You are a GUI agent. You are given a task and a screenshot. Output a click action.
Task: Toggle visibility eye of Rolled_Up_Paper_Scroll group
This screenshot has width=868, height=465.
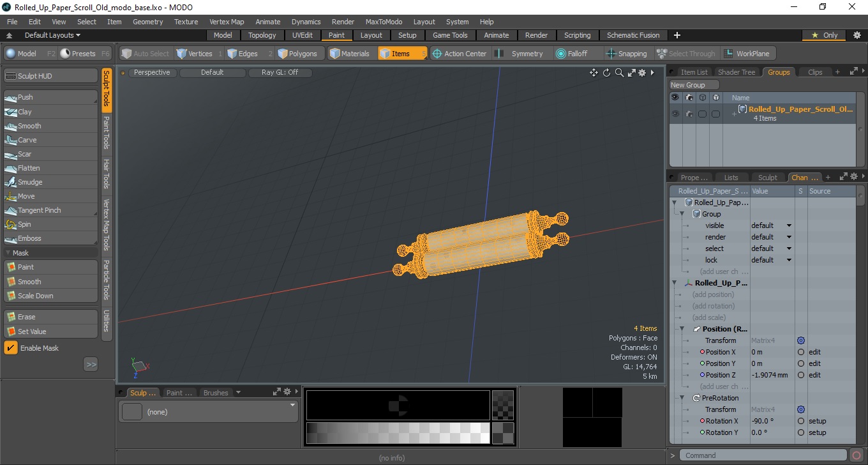(x=675, y=114)
